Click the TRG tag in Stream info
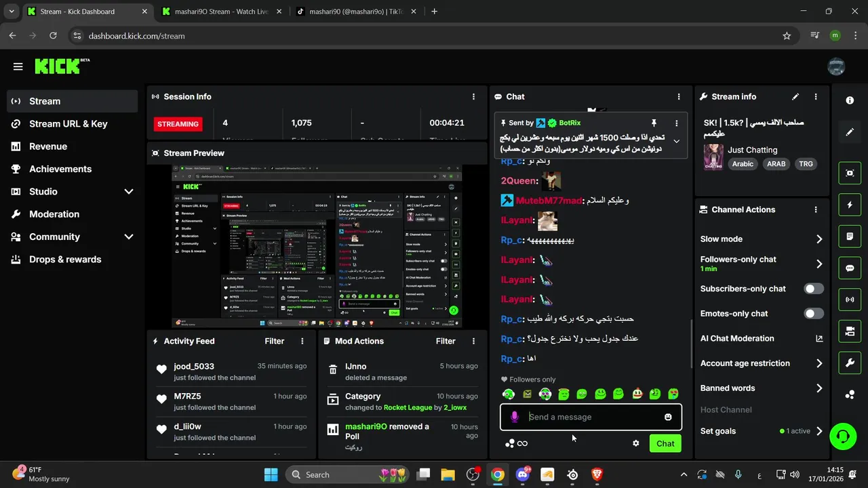The image size is (868, 488). [x=806, y=164]
